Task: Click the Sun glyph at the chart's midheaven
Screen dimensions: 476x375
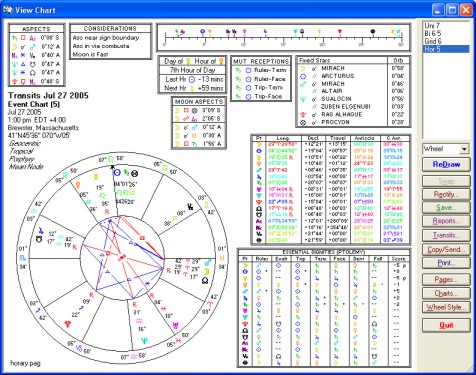Action: [x=117, y=173]
